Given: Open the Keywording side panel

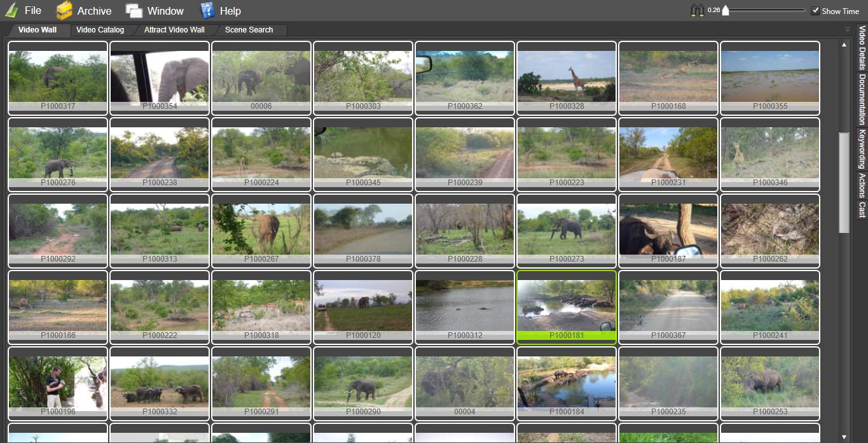Looking at the screenshot, I should coord(862,149).
